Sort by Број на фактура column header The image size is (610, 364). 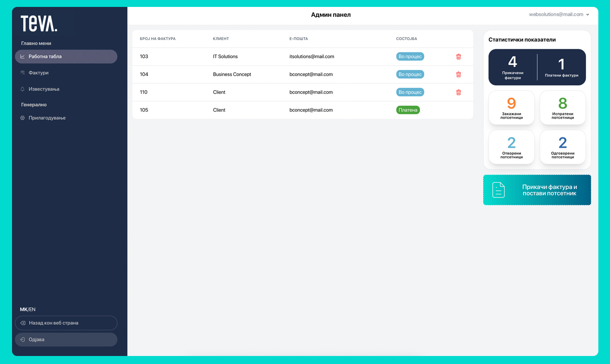tap(157, 39)
